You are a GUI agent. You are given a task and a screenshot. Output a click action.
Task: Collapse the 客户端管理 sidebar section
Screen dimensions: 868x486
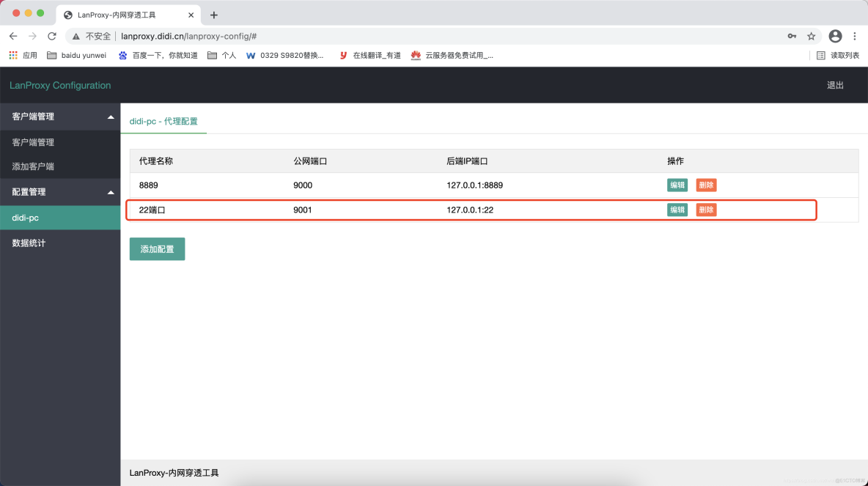coord(111,117)
